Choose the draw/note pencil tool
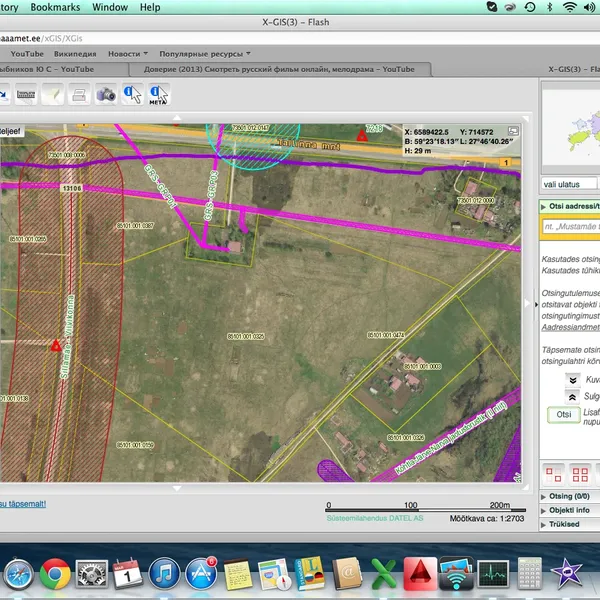 pos(52,94)
